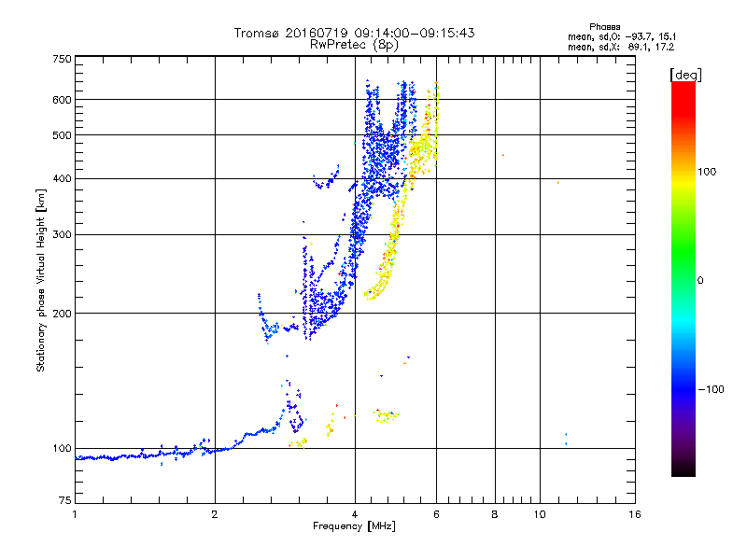747x560 pixels.
Task: Click the 'Phases' header text
Action: pos(604,27)
